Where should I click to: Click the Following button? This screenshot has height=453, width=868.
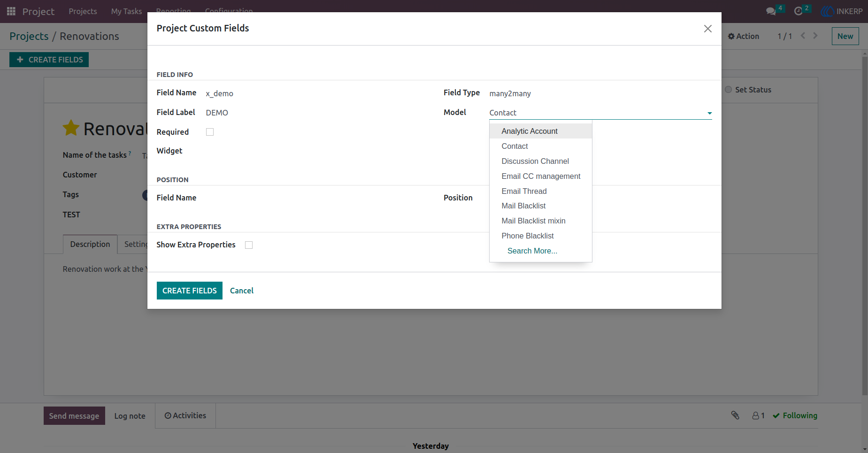click(795, 415)
